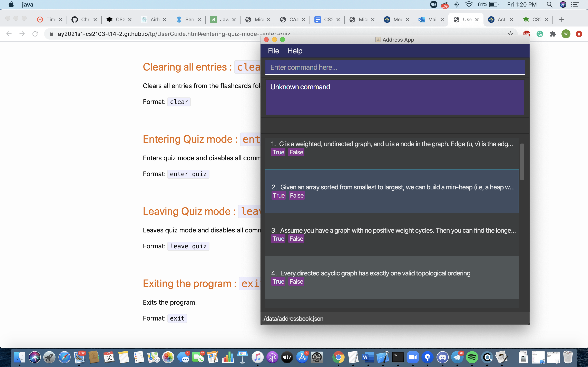588x367 pixels.
Task: Open macOS Spotlight search icon
Action: [x=549, y=5]
